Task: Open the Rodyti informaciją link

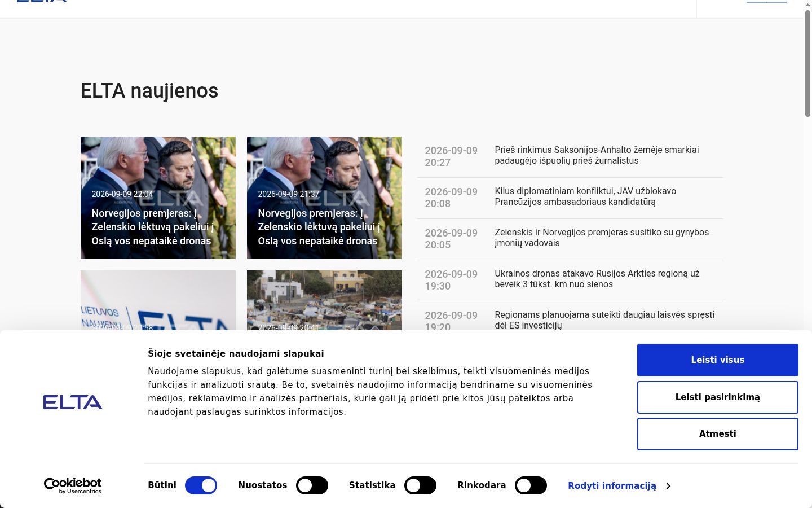Action: click(612, 486)
